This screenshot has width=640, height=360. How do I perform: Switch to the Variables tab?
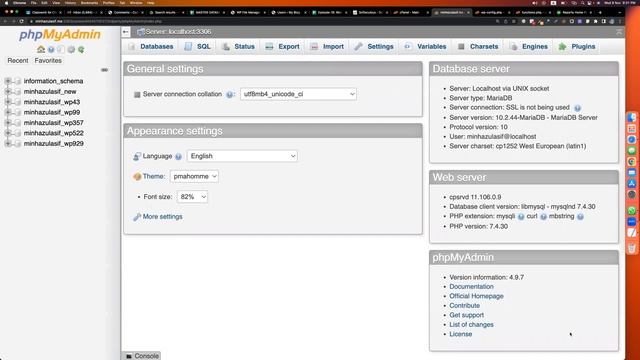tap(425, 47)
